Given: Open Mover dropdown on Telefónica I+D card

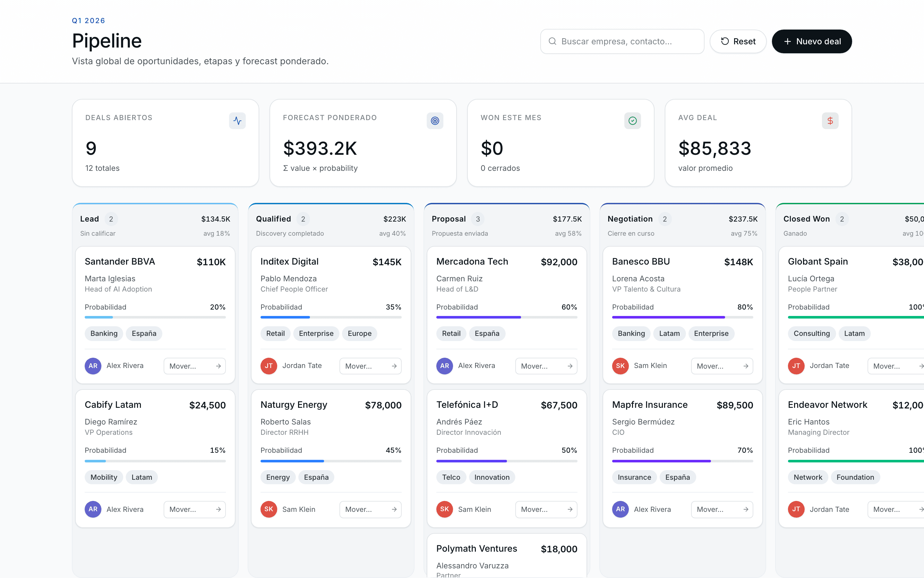Looking at the screenshot, I should click(x=546, y=510).
